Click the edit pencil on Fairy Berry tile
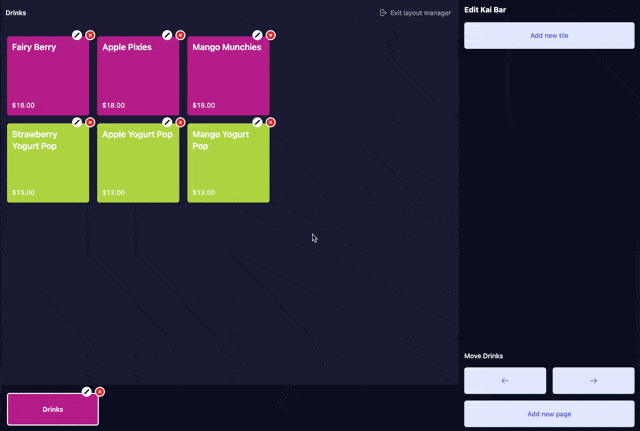Screen dimensions: 640x431 point(77,35)
